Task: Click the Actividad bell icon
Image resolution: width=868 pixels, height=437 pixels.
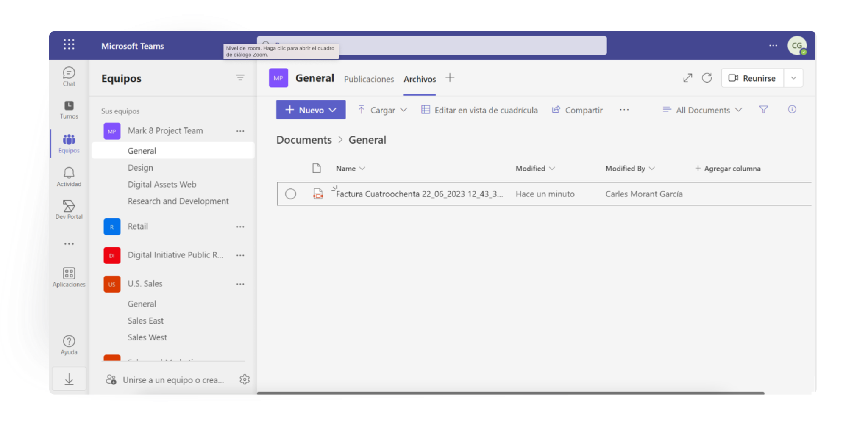Action: tap(69, 176)
